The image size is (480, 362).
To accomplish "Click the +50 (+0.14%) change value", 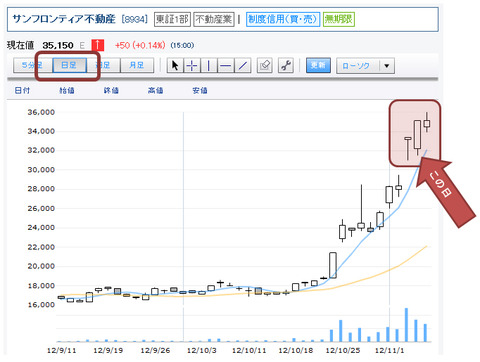I will [x=140, y=45].
